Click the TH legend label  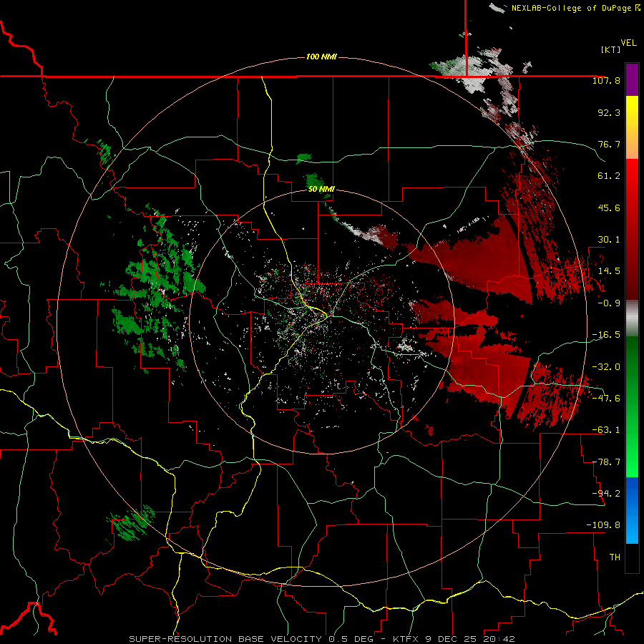615,557
